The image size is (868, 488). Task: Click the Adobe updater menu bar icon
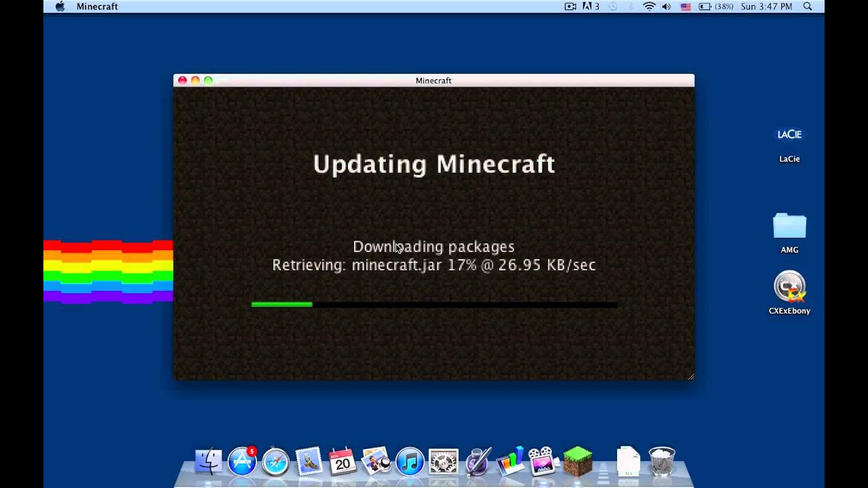pos(591,6)
